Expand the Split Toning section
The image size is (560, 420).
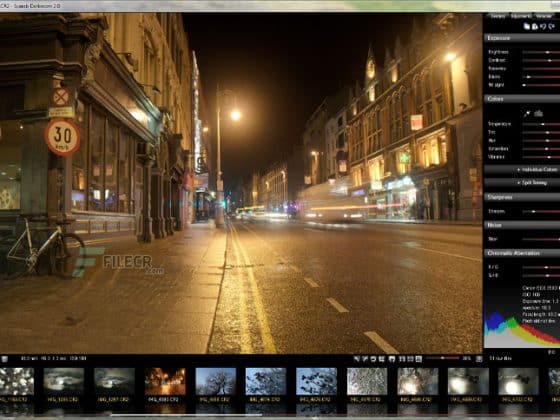pos(522,182)
